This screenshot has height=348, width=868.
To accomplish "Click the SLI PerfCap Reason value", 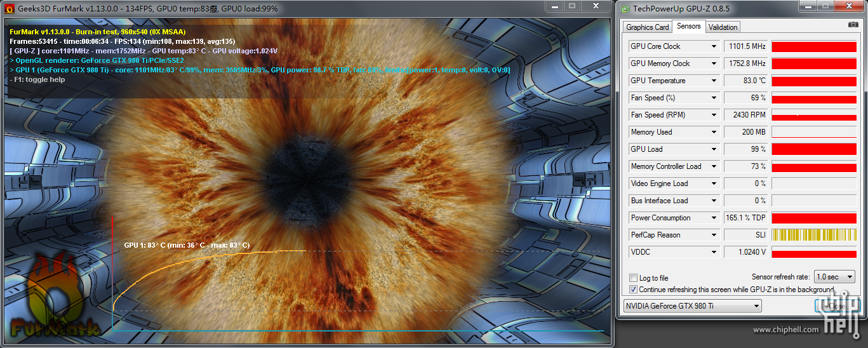I will tap(747, 235).
